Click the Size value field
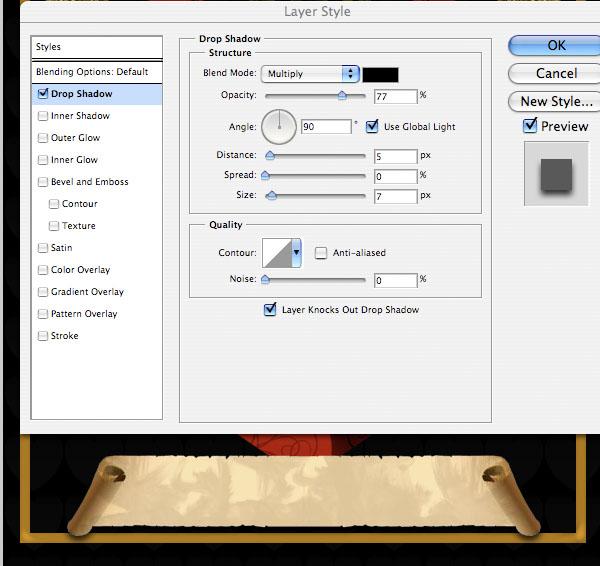Image resolution: width=600 pixels, height=566 pixels. click(x=396, y=196)
